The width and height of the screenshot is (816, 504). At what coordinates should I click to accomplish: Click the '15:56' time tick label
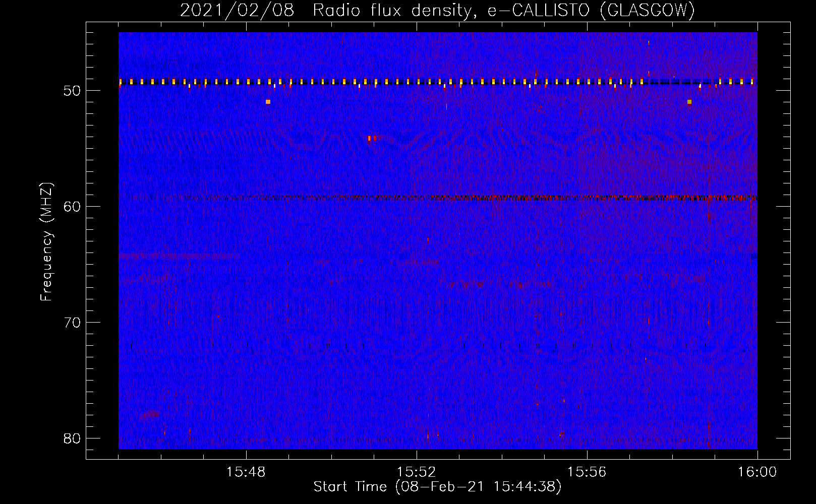pyautogui.click(x=587, y=472)
